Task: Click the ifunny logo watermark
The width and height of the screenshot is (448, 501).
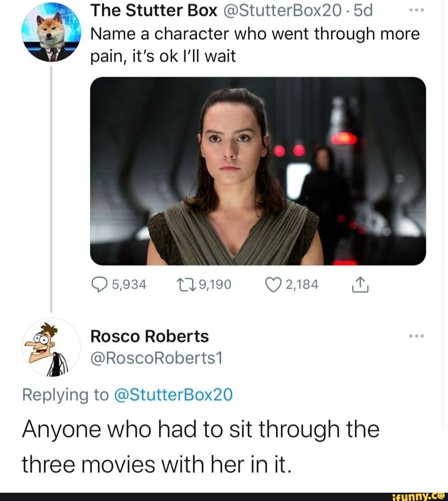Action: pyautogui.click(x=419, y=495)
